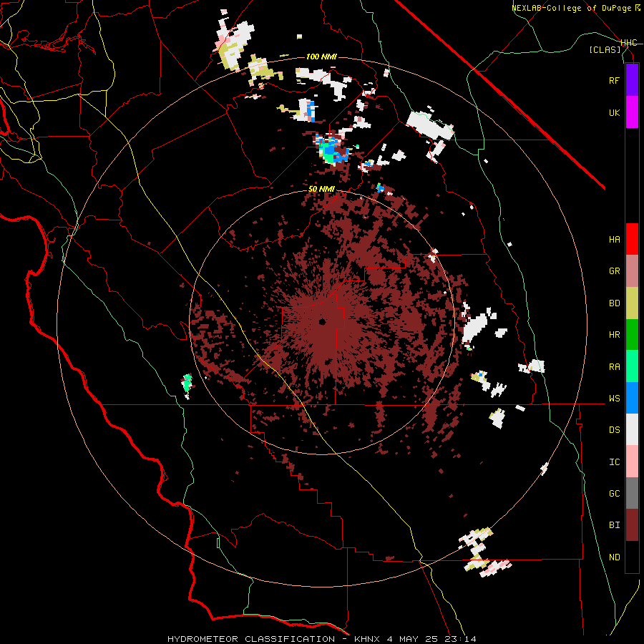Click the Hydrometeor Classification KHNX title text
Screen dimensions: 644x644
pos(322,639)
